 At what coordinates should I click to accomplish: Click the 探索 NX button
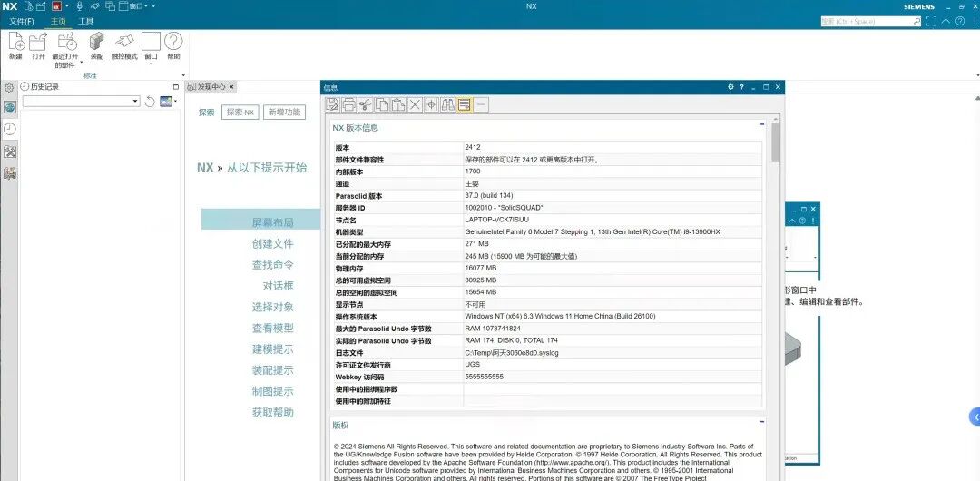point(240,113)
